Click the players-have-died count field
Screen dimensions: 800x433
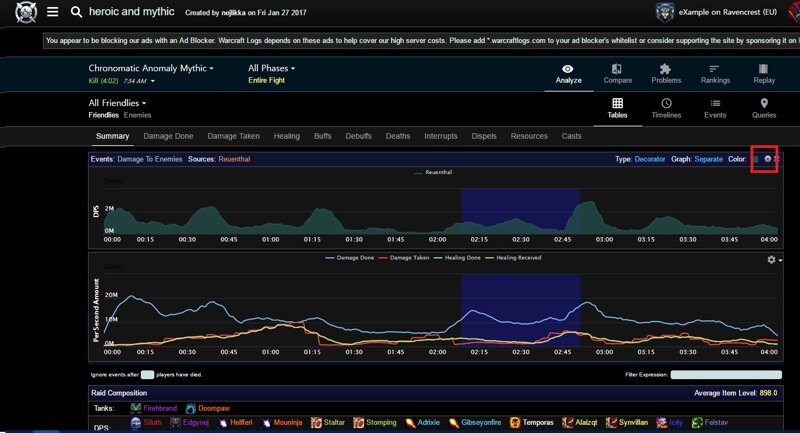(147, 375)
